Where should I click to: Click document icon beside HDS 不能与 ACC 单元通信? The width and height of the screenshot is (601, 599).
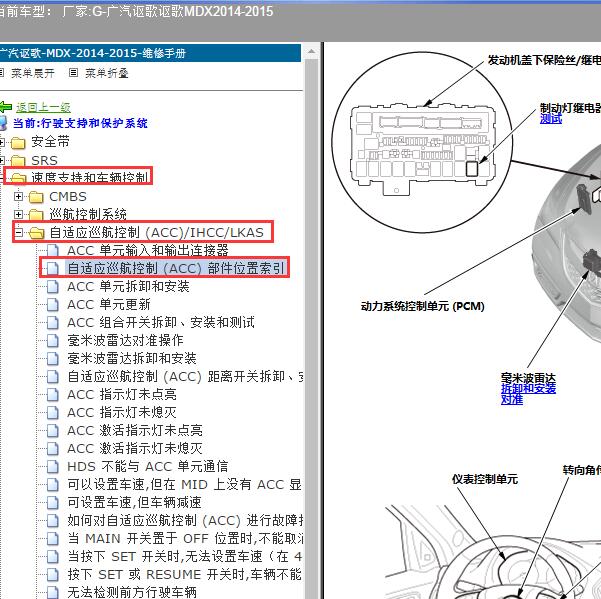pyautogui.click(x=53, y=466)
